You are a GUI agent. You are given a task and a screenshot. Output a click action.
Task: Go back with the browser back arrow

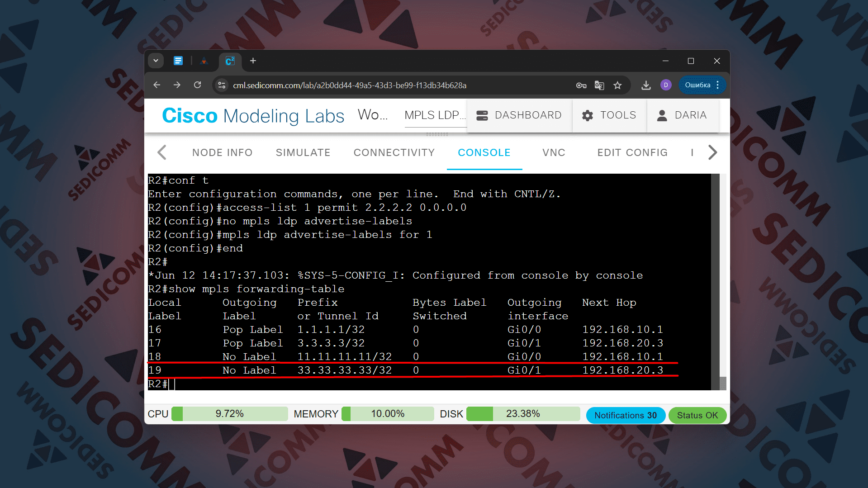click(157, 85)
